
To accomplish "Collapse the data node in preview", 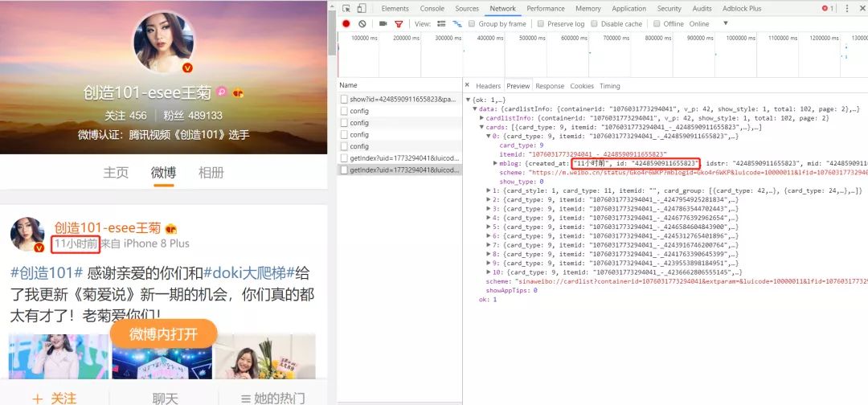I will 475,109.
